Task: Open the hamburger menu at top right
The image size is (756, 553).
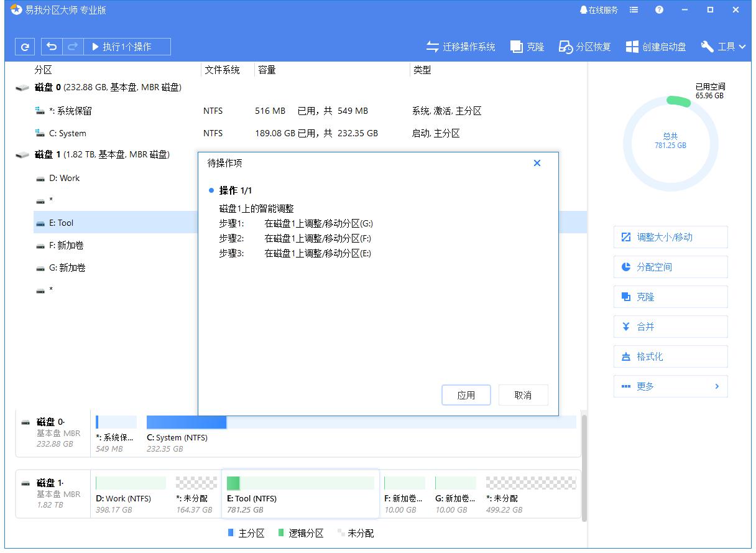Action: coord(633,9)
